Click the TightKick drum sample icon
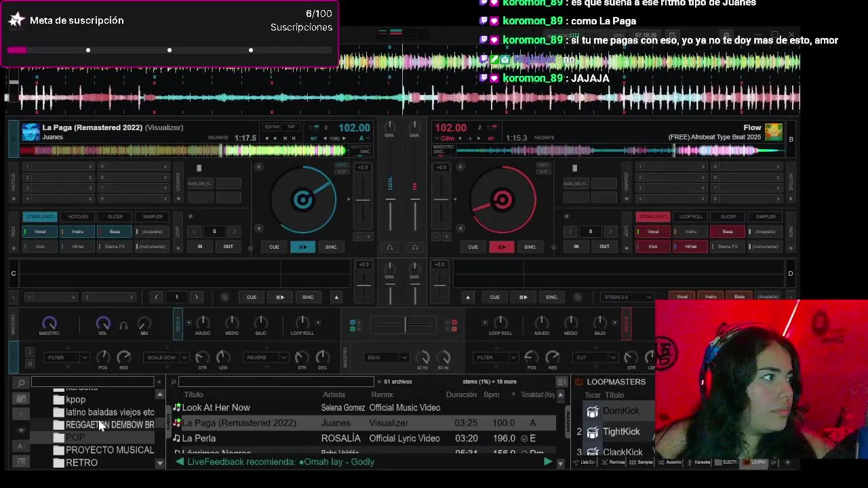Image resolution: width=868 pixels, height=488 pixels. tap(593, 432)
